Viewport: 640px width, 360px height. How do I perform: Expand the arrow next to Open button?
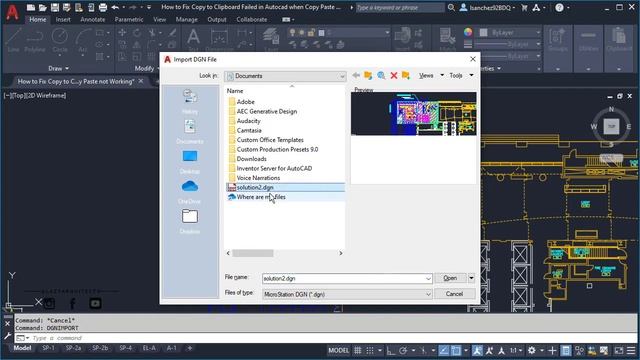[x=471, y=278]
